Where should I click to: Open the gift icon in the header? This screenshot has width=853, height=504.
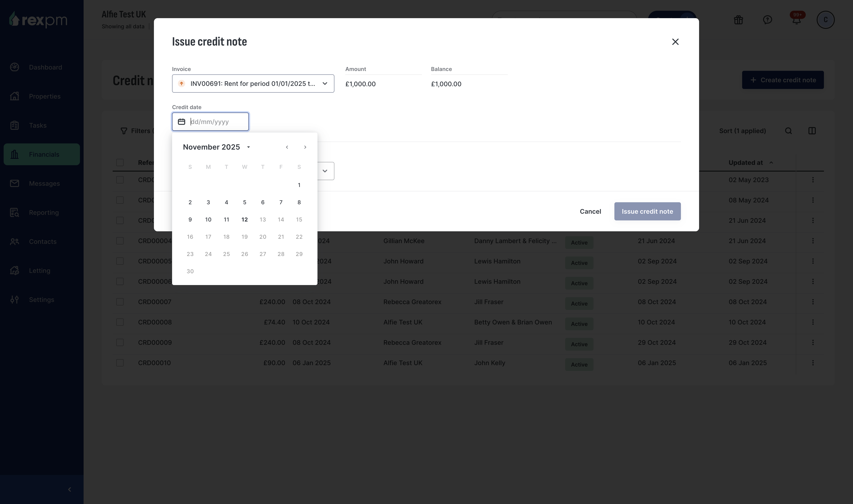coord(738,20)
